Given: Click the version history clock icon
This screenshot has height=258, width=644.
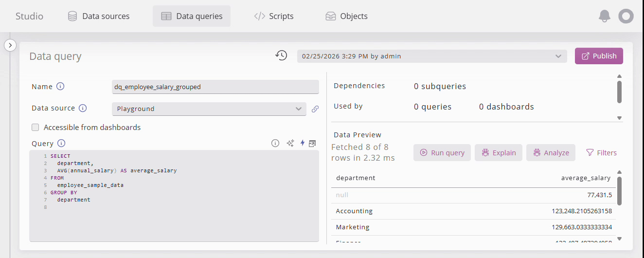Looking at the screenshot, I should 281,55.
